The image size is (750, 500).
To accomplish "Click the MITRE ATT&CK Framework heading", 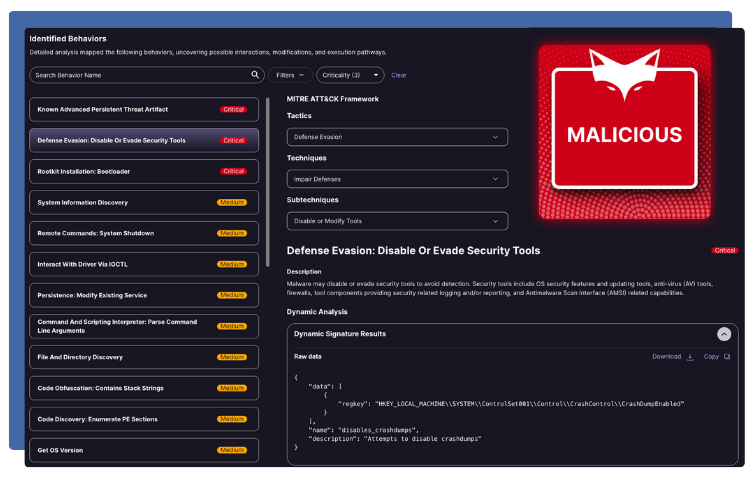I will click(332, 99).
